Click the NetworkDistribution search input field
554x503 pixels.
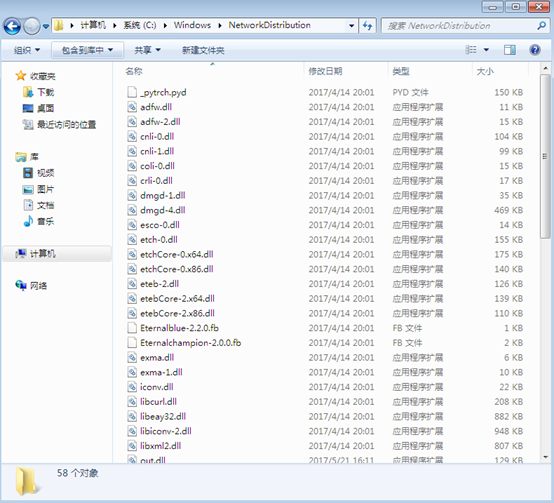tap(459, 26)
